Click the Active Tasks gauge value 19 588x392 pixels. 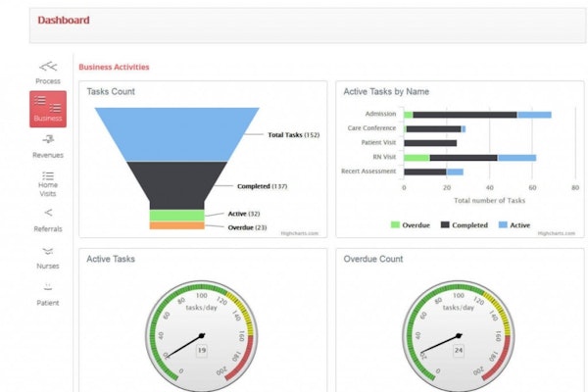tap(201, 349)
